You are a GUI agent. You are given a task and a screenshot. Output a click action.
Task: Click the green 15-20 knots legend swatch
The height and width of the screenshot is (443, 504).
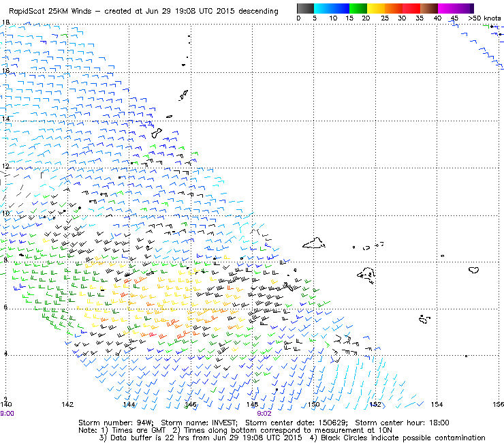pos(358,8)
